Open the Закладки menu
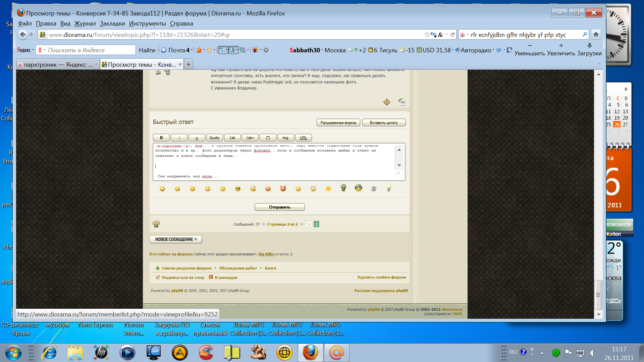Viewport: 644px width, 362px height. coord(112,23)
